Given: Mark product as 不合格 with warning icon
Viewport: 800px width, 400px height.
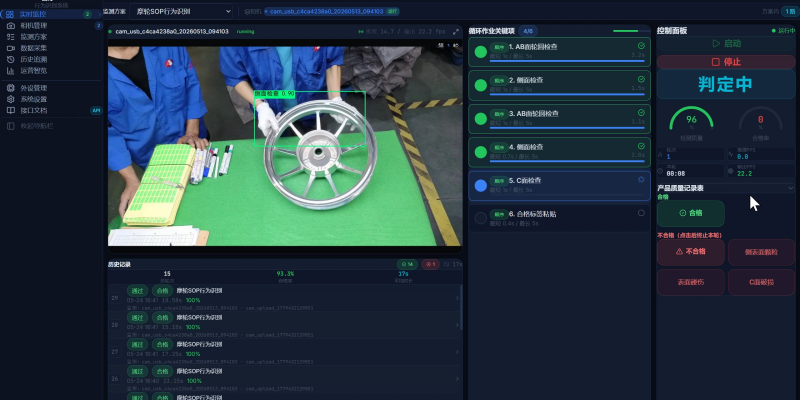Looking at the screenshot, I should pos(691,252).
